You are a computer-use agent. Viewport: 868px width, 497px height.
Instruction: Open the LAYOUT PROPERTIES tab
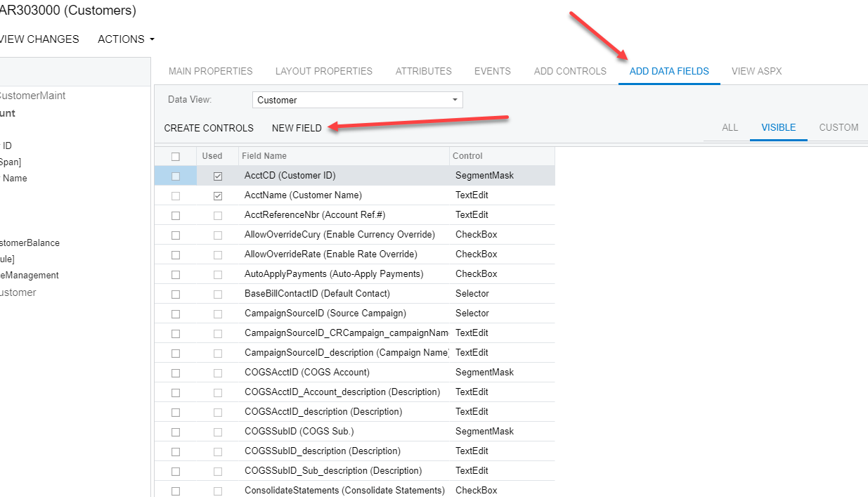tap(324, 71)
